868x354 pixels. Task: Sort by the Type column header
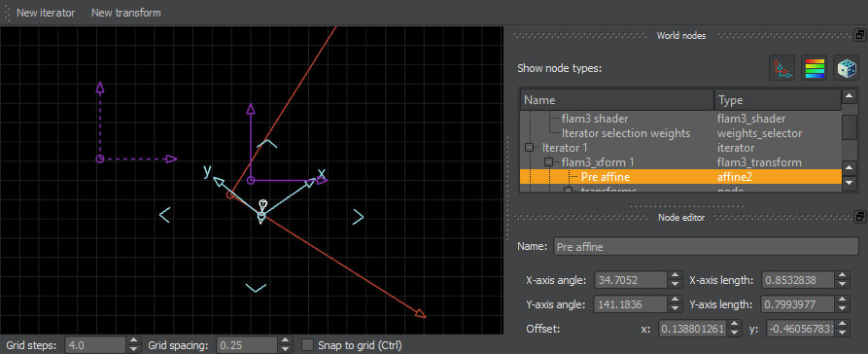coord(778,100)
